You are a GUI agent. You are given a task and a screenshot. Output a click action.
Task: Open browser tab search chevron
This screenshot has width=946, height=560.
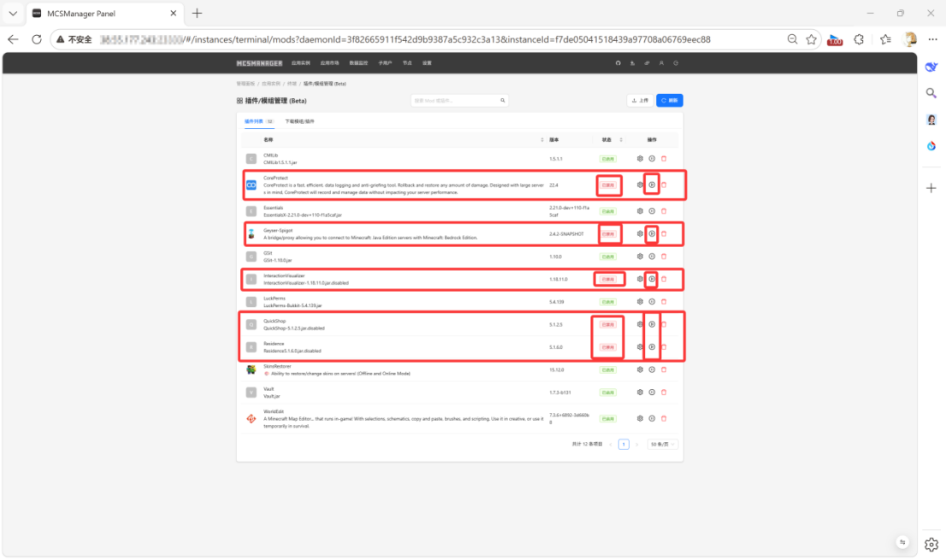pos(13,14)
